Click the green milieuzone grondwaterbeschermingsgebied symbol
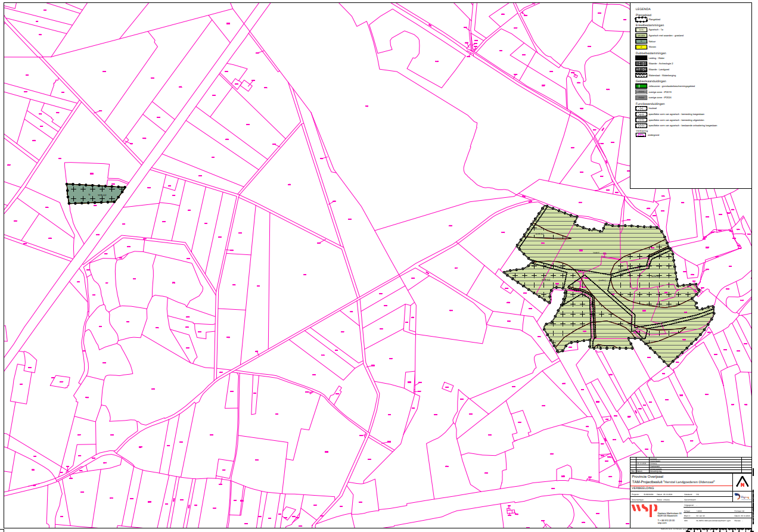The height and width of the screenshot is (532, 758). click(641, 86)
